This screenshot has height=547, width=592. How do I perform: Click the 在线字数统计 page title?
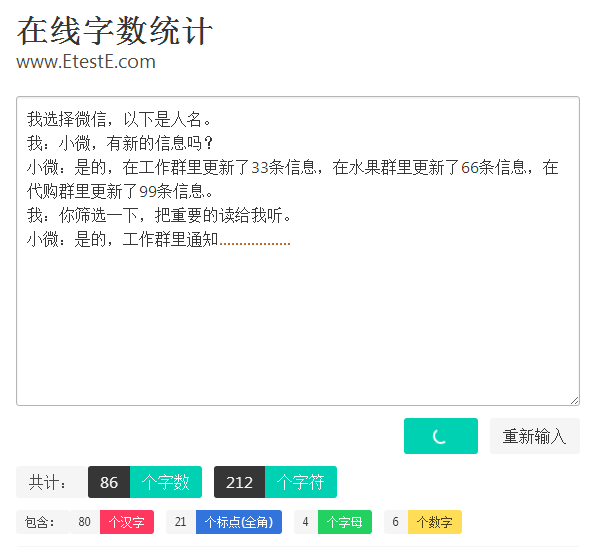point(115,31)
